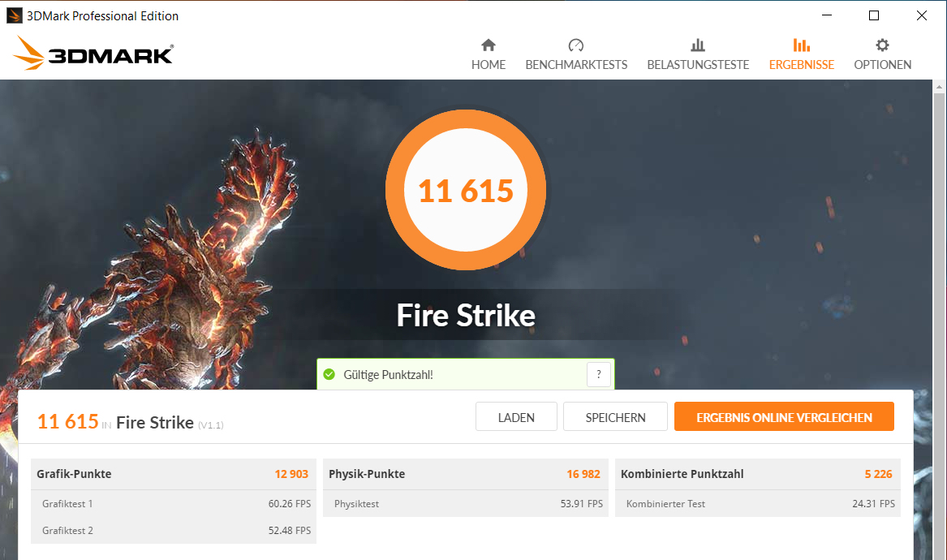Click the 3DMark logo in the header
The width and height of the screenshot is (947, 560).
pyautogui.click(x=93, y=54)
